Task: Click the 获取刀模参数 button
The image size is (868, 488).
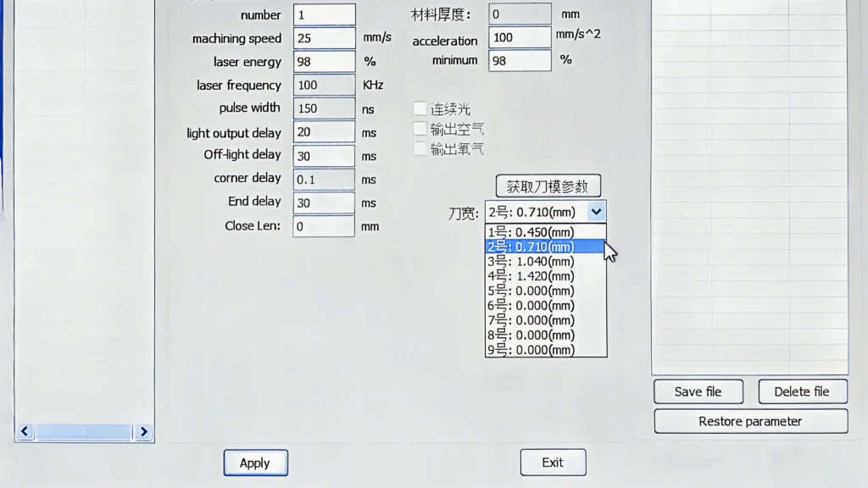Action: [x=548, y=186]
